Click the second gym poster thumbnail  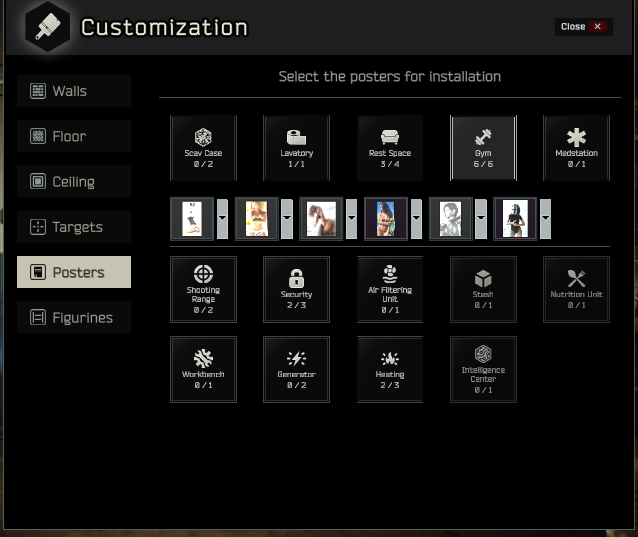[257, 219]
